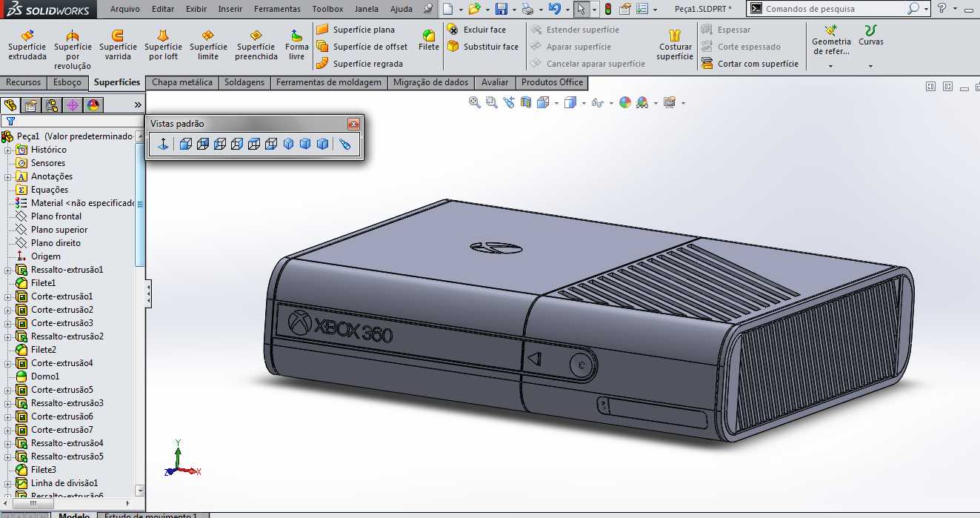Open Estudo de movimento 1 tab

point(151,514)
